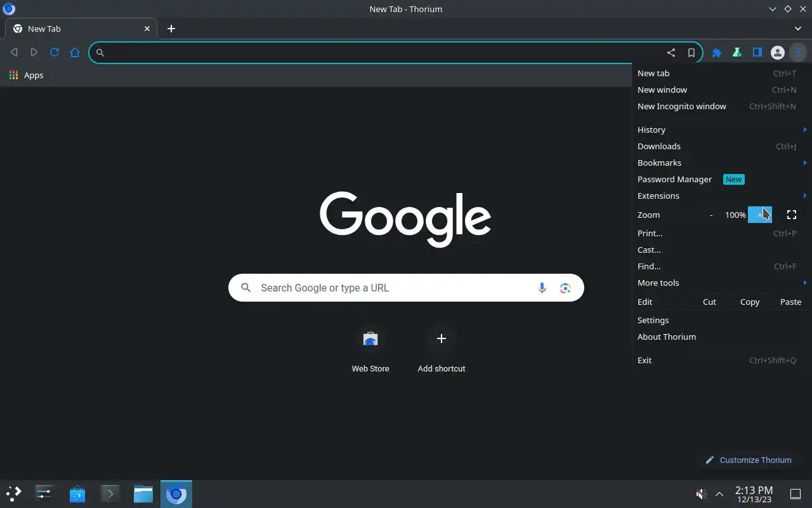Expand the Bookmarks submenu
This screenshot has height=508, width=812.
(x=722, y=163)
